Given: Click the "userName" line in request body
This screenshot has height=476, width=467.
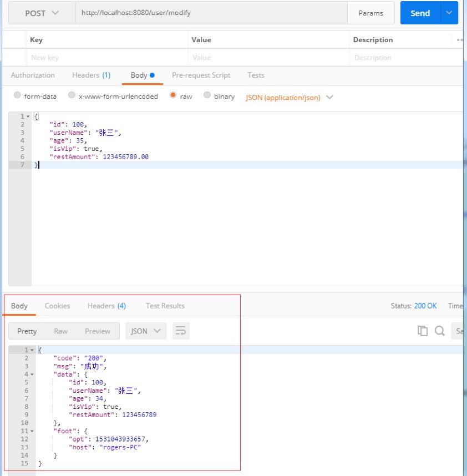Looking at the screenshot, I should (x=85, y=133).
